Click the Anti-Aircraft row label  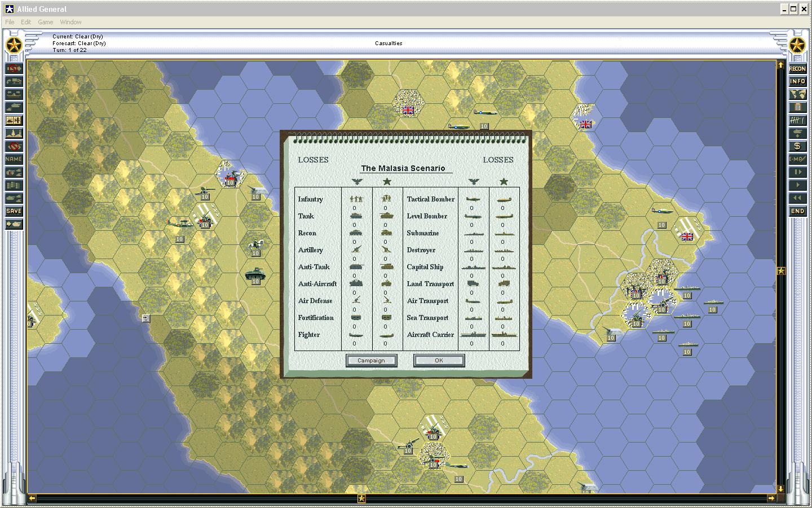click(x=317, y=284)
